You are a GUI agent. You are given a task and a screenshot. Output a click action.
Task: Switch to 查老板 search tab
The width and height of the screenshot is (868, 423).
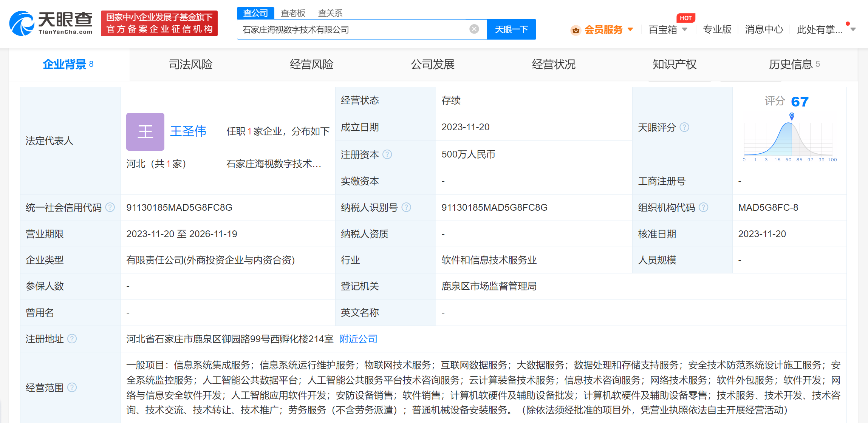click(293, 13)
